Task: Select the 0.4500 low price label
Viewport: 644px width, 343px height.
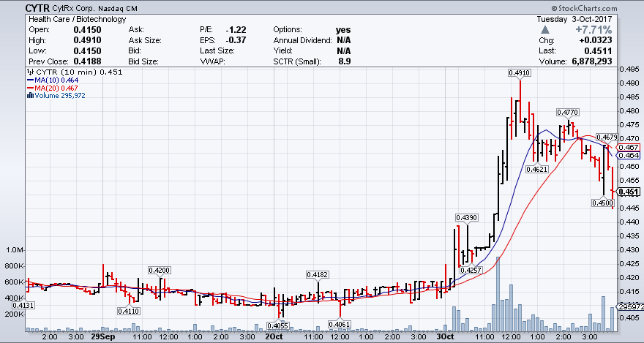Action: [x=603, y=203]
